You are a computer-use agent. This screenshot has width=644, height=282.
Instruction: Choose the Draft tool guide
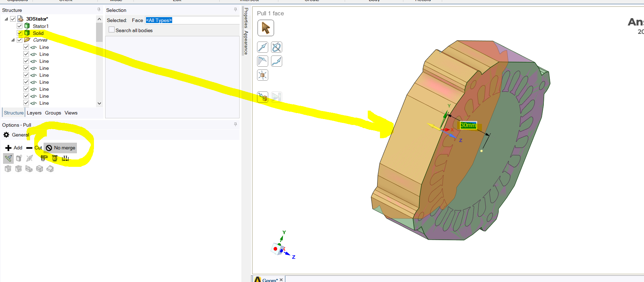(263, 61)
